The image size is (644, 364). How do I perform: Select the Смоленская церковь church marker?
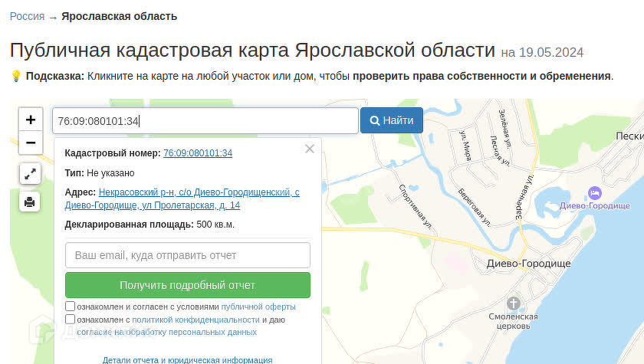point(513,303)
